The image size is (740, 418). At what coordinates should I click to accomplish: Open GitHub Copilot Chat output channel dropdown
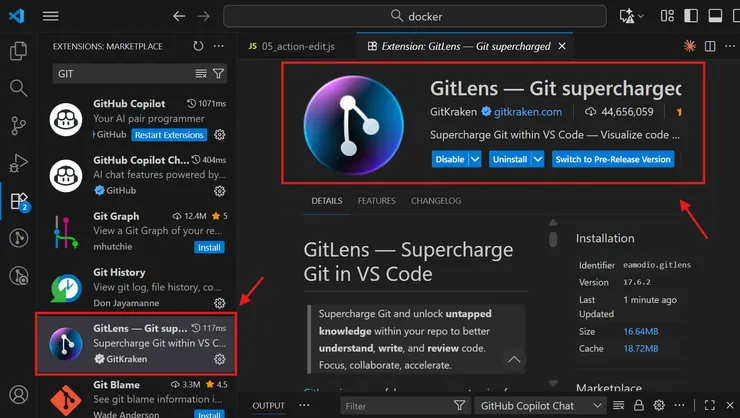pos(541,406)
